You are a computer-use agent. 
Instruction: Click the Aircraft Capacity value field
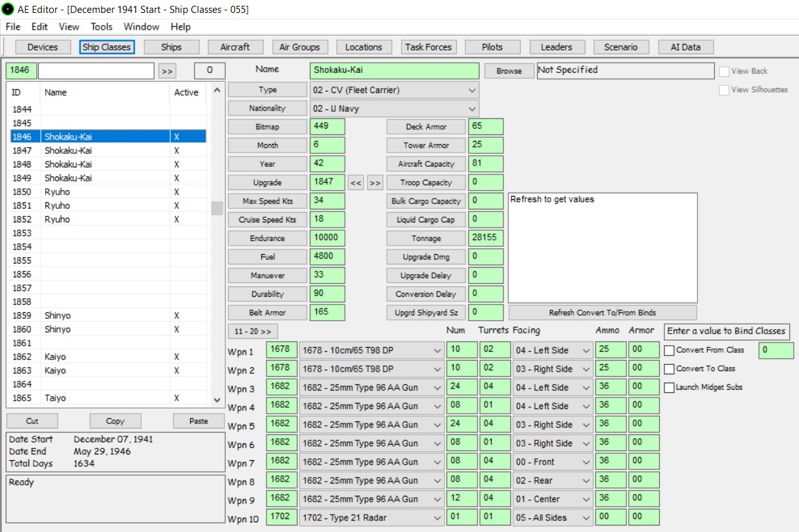[x=486, y=164]
